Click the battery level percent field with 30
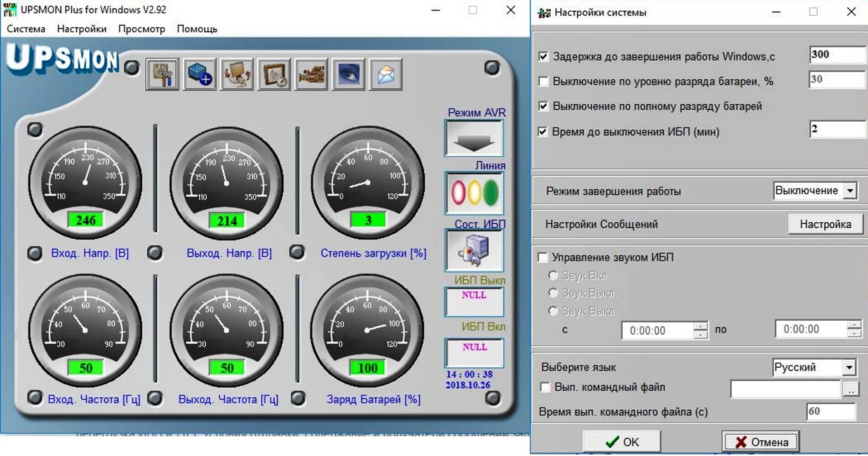The width and height of the screenshot is (868, 456). point(837,80)
